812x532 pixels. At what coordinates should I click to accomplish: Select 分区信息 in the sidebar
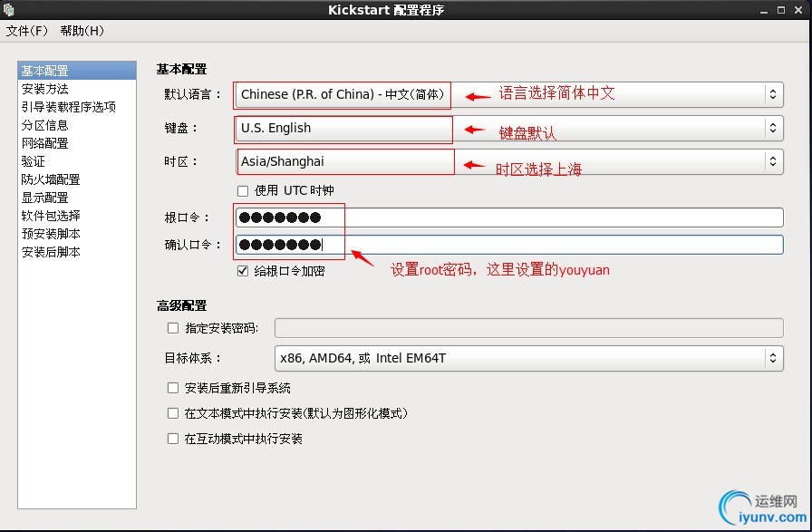[x=77, y=125]
